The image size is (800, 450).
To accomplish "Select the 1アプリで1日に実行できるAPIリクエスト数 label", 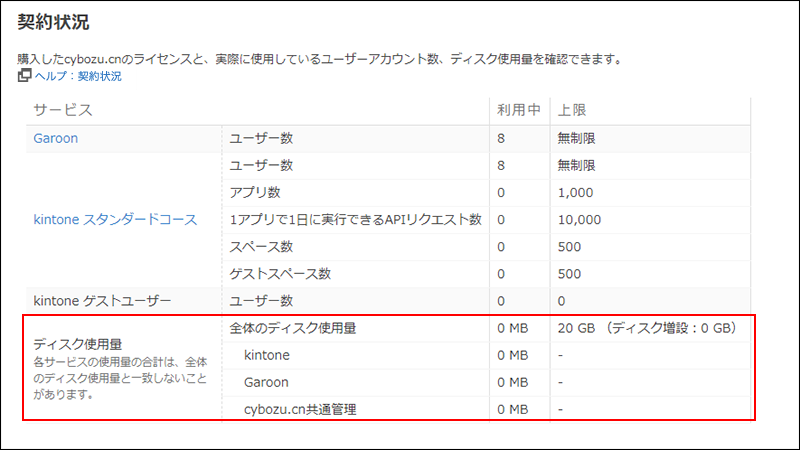I will tap(356, 219).
